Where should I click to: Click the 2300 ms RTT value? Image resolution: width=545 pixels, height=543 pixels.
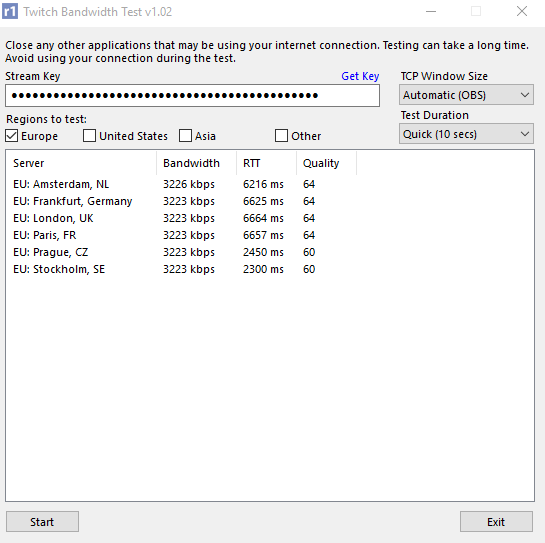tap(263, 269)
